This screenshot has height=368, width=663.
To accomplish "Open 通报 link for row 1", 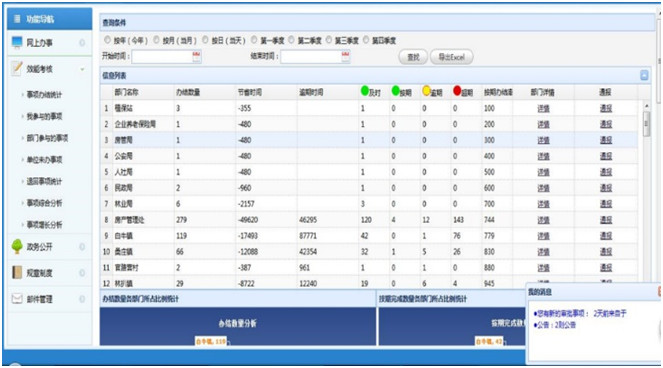I will pos(606,108).
